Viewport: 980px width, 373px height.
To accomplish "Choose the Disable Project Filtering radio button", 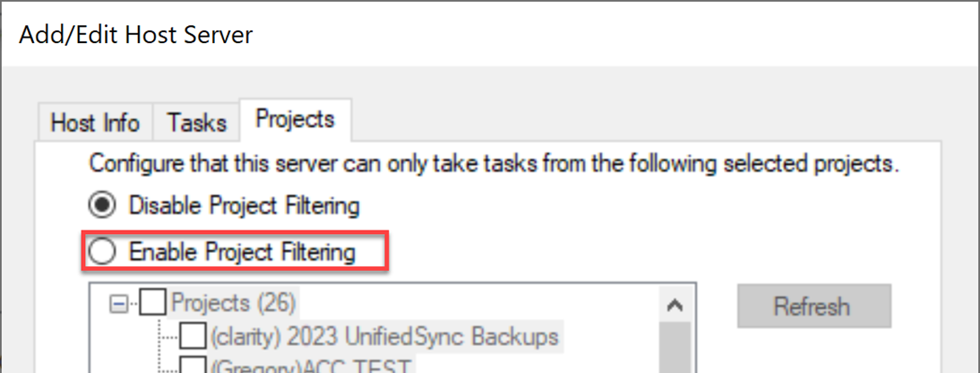I will point(103,205).
